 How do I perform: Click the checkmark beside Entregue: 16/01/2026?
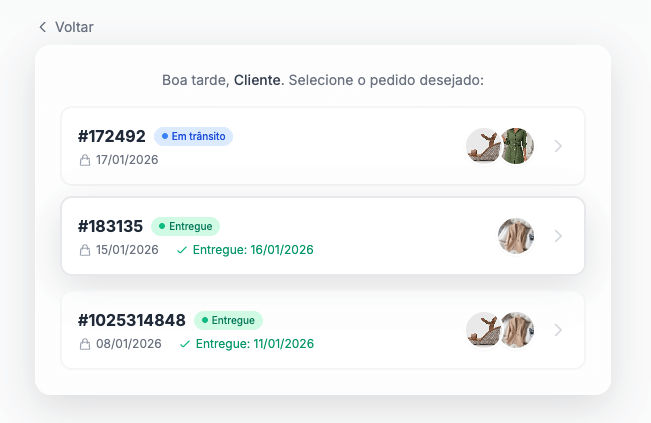182,250
